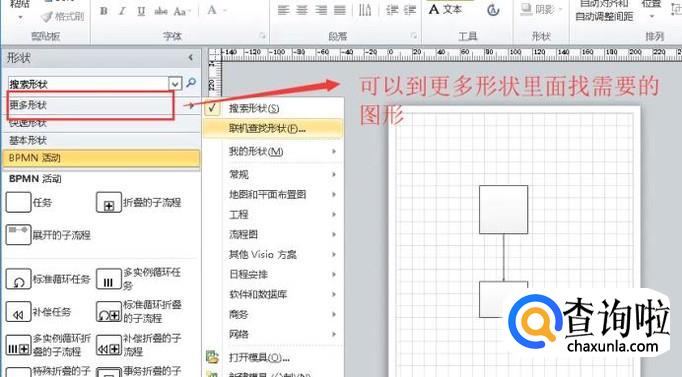The image size is (682, 377).
Task: Apply italic formatting
Action: [x=122, y=11]
